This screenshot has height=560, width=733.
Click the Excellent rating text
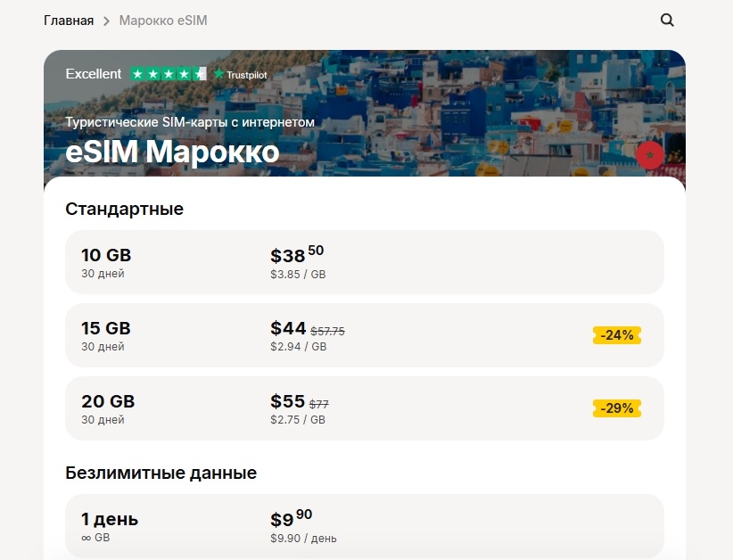[94, 74]
